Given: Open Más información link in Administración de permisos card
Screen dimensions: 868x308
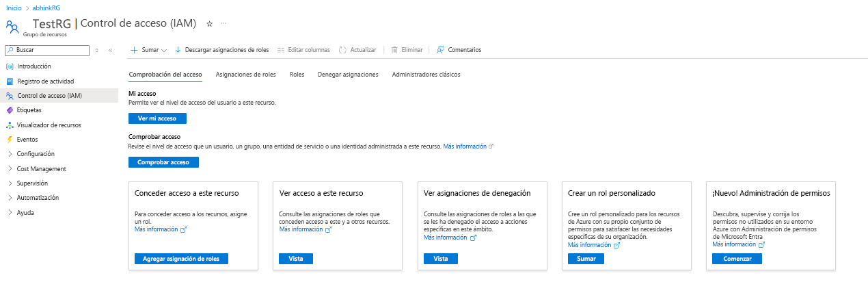Looking at the screenshot, I should [x=734, y=244].
